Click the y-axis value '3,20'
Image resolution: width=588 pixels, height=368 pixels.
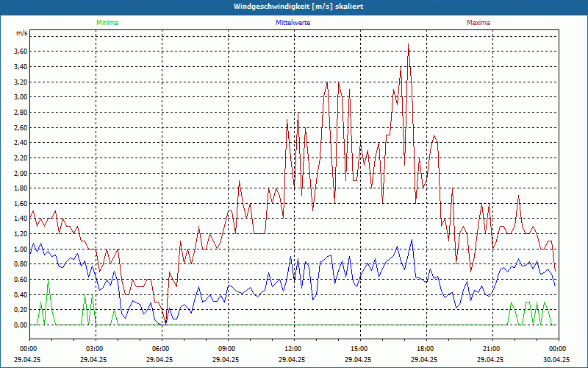(21, 82)
